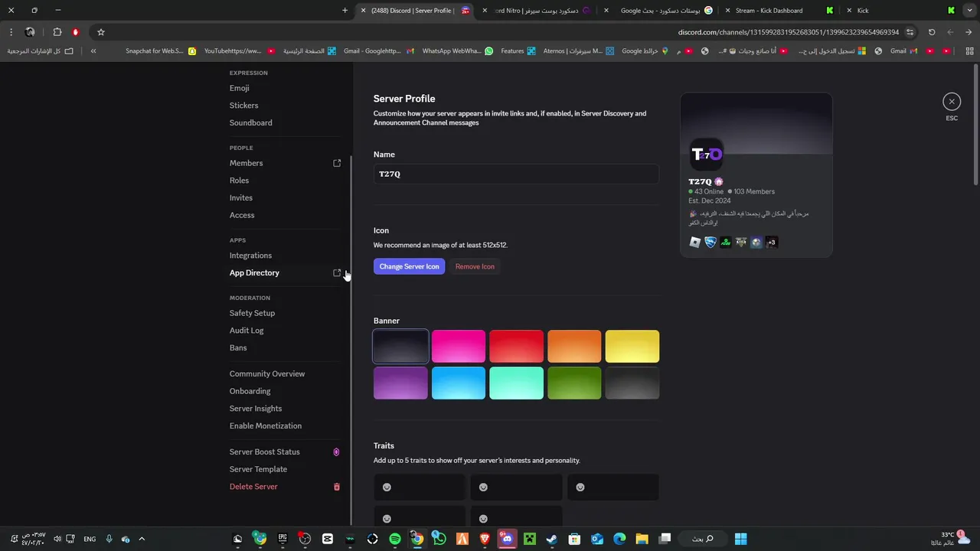This screenshot has height=551, width=980.
Task: Go to Invites settings
Action: click(x=241, y=197)
